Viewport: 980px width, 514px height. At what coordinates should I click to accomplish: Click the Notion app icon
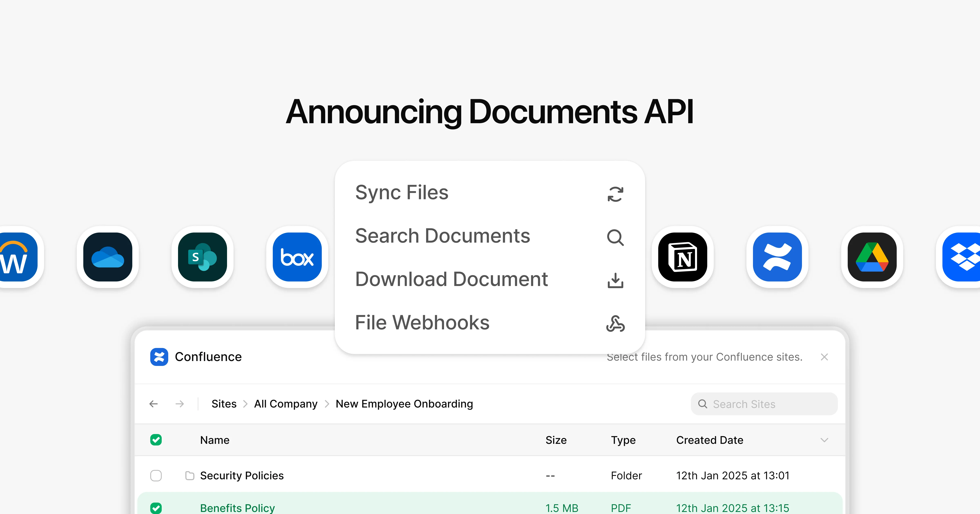coord(683,257)
